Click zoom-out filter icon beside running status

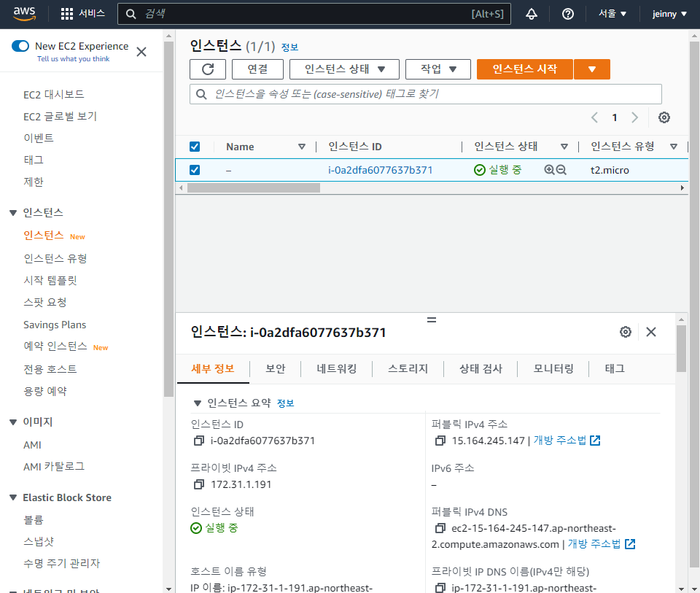(561, 170)
